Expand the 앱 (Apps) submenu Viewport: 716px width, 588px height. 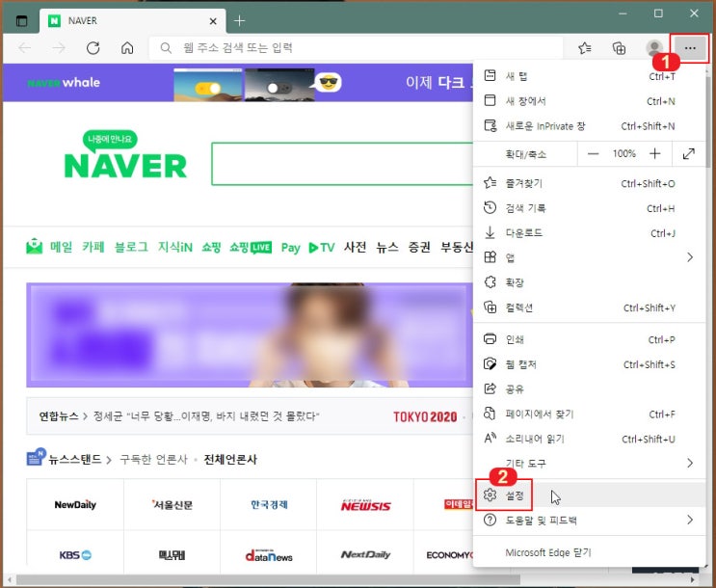(589, 257)
